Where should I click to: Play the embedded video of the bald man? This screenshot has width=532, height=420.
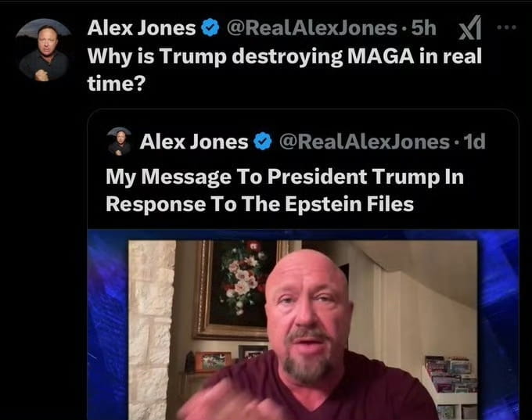[303, 325]
